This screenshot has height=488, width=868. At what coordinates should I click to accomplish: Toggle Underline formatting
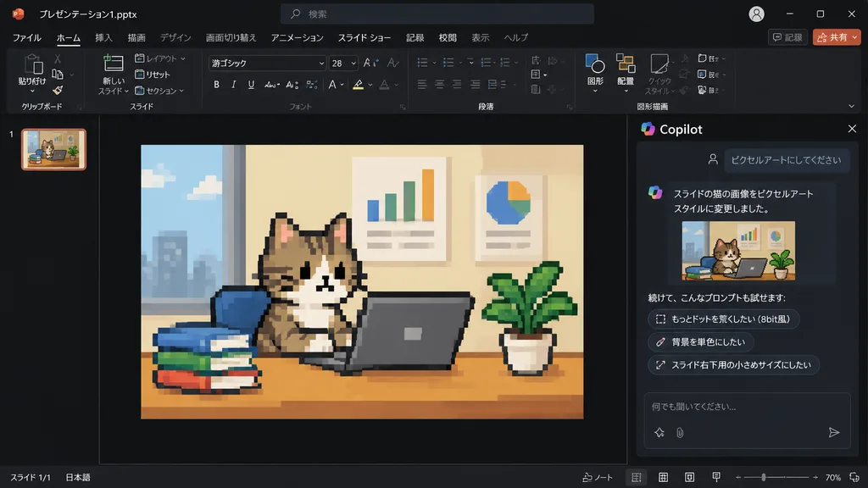point(251,85)
